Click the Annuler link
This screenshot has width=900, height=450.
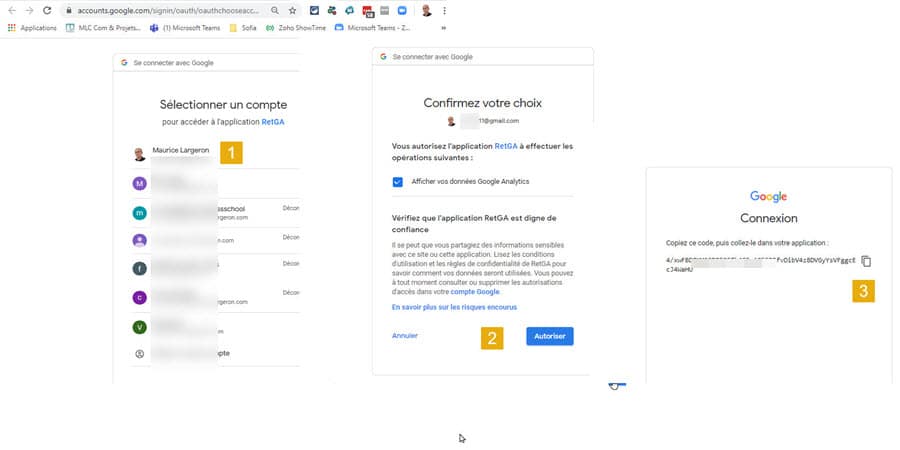point(405,335)
